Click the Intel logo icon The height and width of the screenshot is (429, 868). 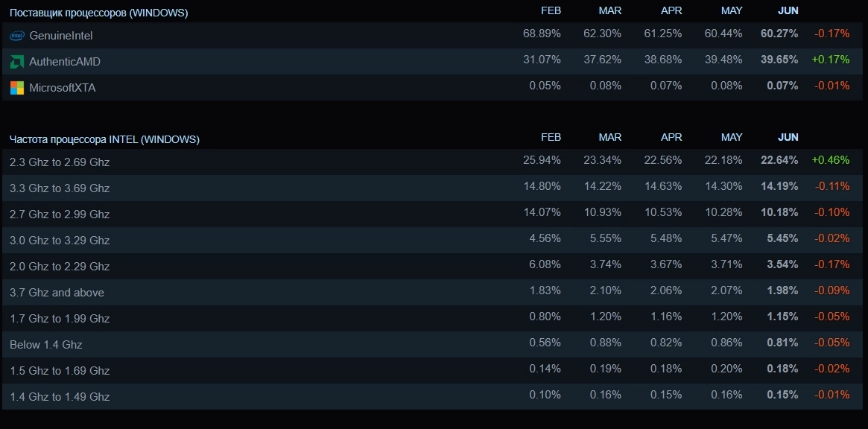tap(16, 36)
